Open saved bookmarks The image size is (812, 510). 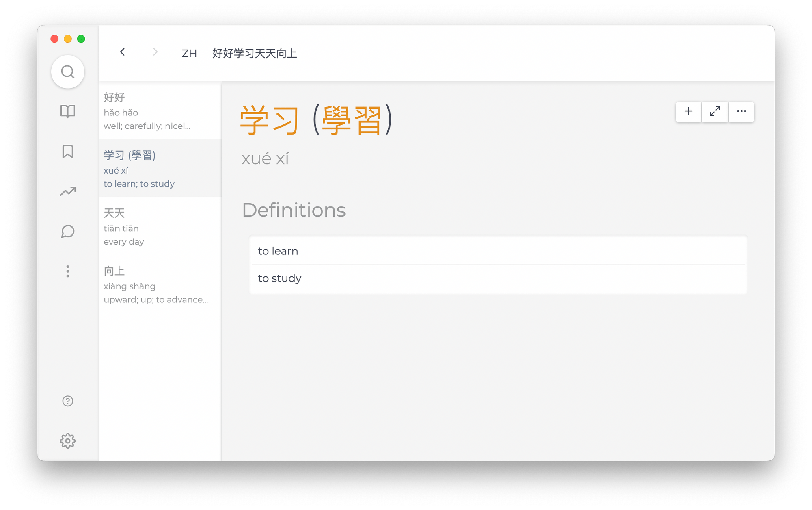tap(67, 151)
